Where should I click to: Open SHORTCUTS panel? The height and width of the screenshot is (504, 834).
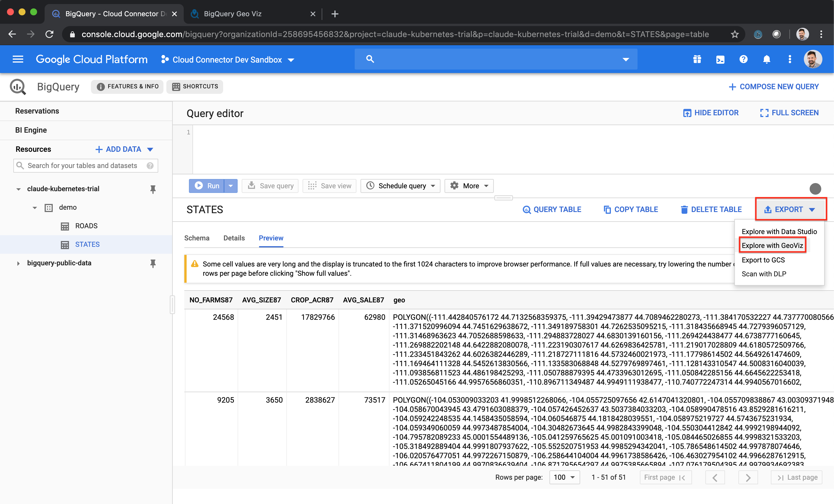point(195,87)
